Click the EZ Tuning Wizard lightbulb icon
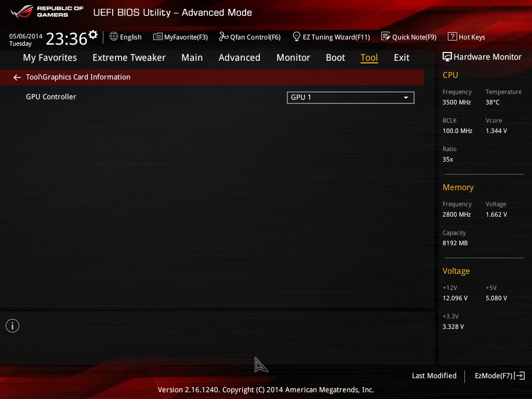Viewport: 532px width, 399px height. click(297, 36)
